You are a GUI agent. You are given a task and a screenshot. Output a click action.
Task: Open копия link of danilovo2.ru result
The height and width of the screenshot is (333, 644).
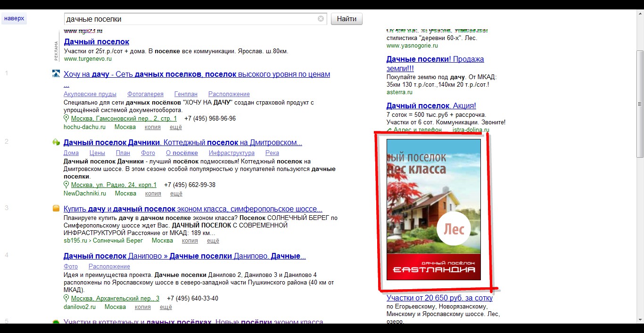click(143, 307)
